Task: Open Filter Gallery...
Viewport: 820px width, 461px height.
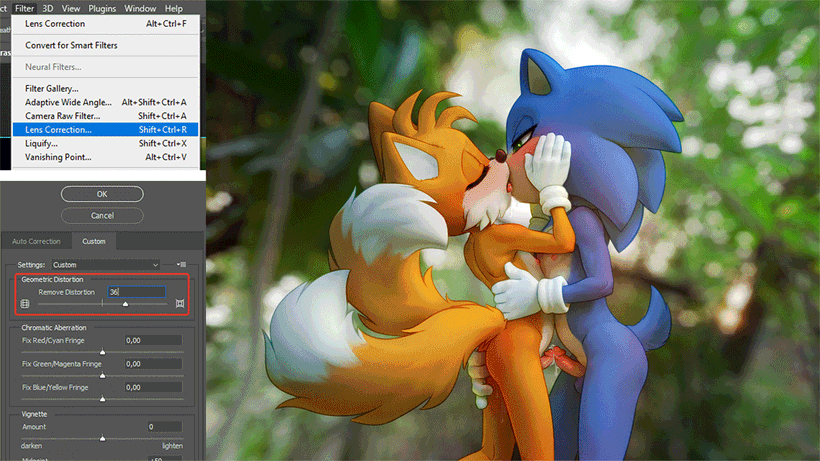Action: click(x=105, y=88)
